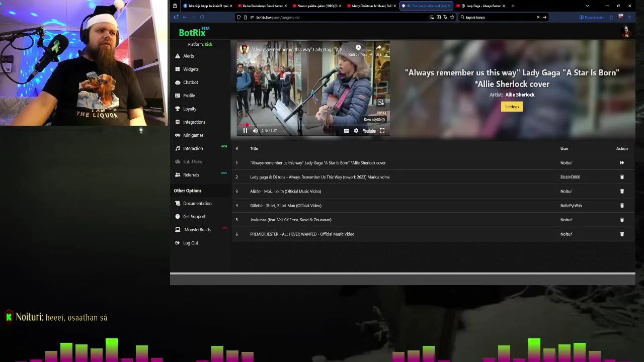Click the channel avatar in video
This screenshot has height=362, width=644.
point(245,49)
